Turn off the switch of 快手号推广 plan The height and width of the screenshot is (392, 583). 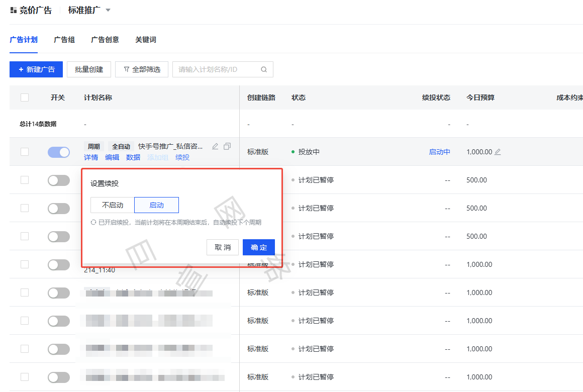[x=59, y=152]
